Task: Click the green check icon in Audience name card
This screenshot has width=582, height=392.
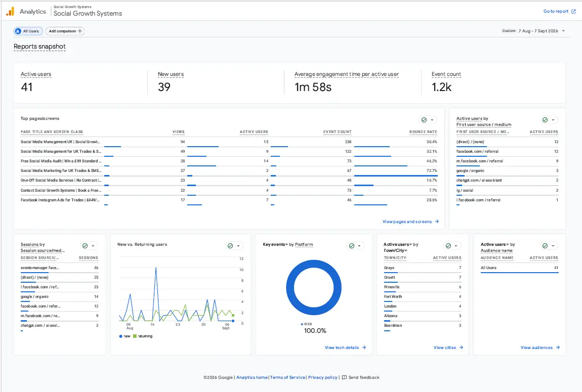Action: 545,246
